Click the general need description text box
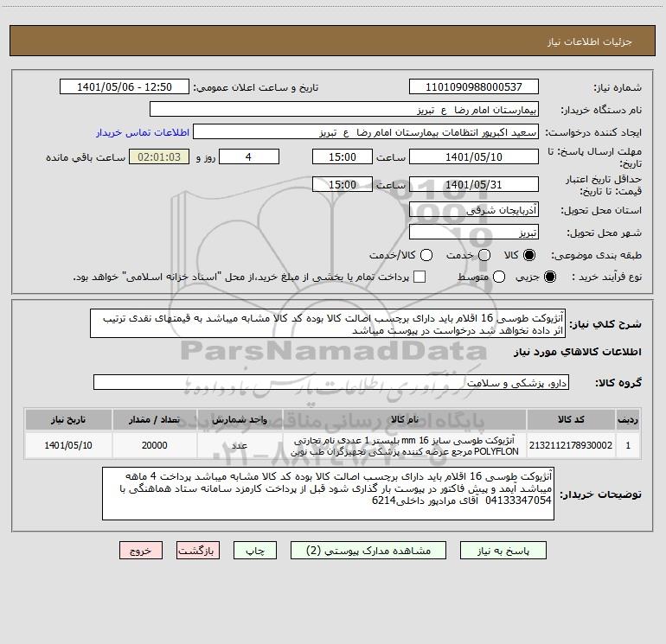Viewport: 666px width, 644px height. [328, 324]
